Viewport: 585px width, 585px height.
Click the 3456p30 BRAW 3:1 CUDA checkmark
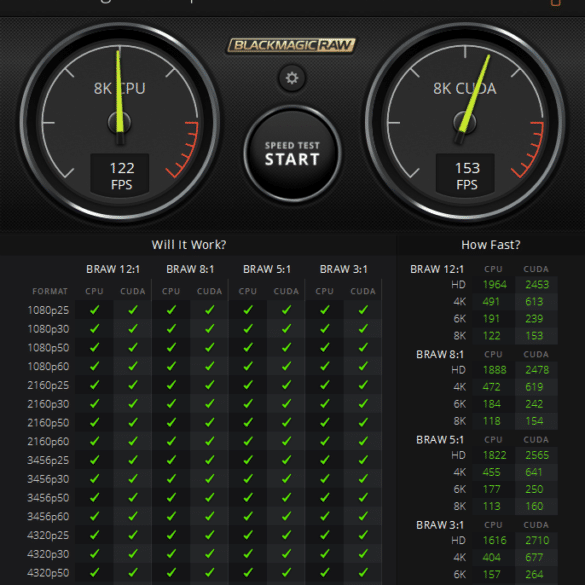(363, 479)
